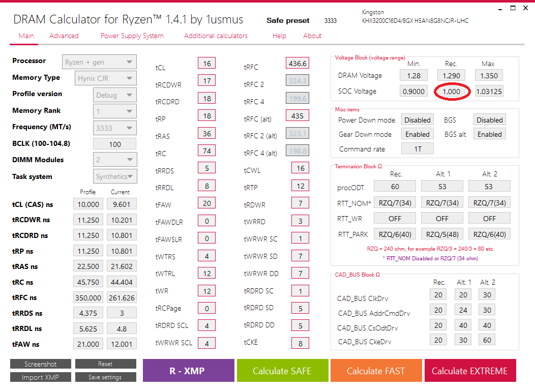The width and height of the screenshot is (535, 392).
Task: Click the RTT_NOM Rec. RZQ/7(34) value
Action: tap(395, 203)
